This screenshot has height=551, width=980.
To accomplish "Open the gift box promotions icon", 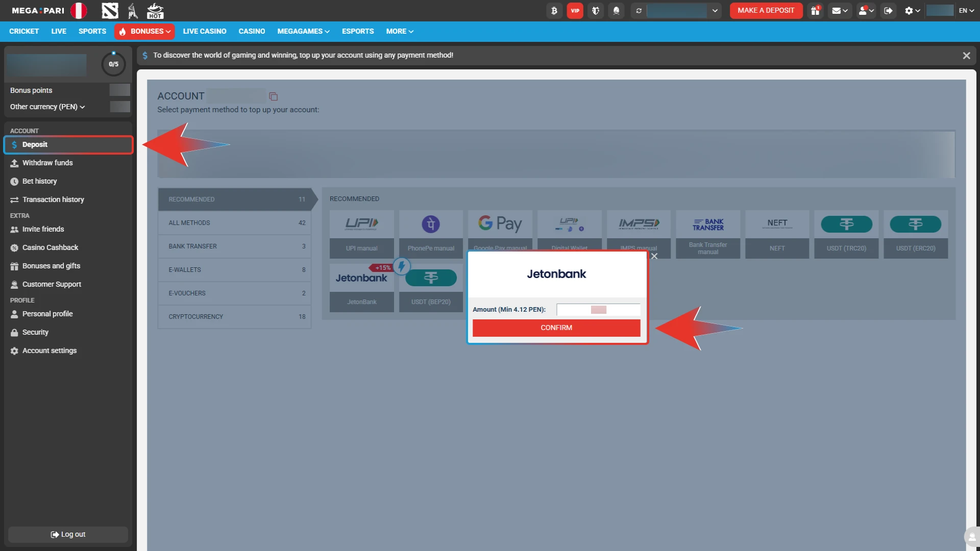I will [815, 11].
